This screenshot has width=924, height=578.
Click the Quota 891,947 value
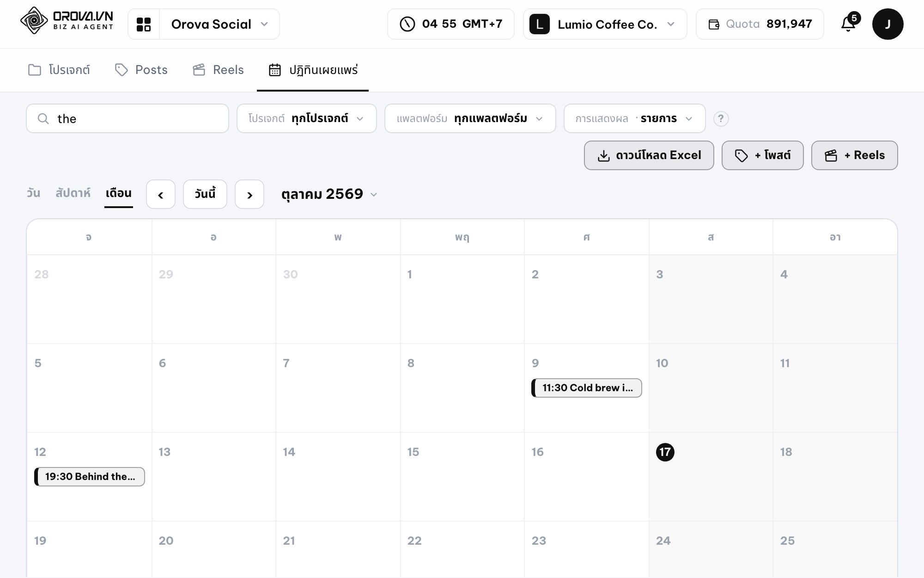coord(789,24)
